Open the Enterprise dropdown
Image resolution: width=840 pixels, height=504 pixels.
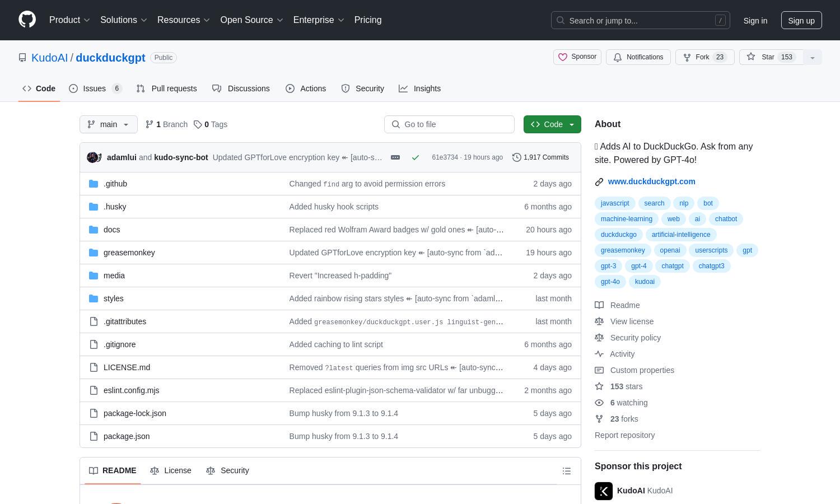point(319,20)
